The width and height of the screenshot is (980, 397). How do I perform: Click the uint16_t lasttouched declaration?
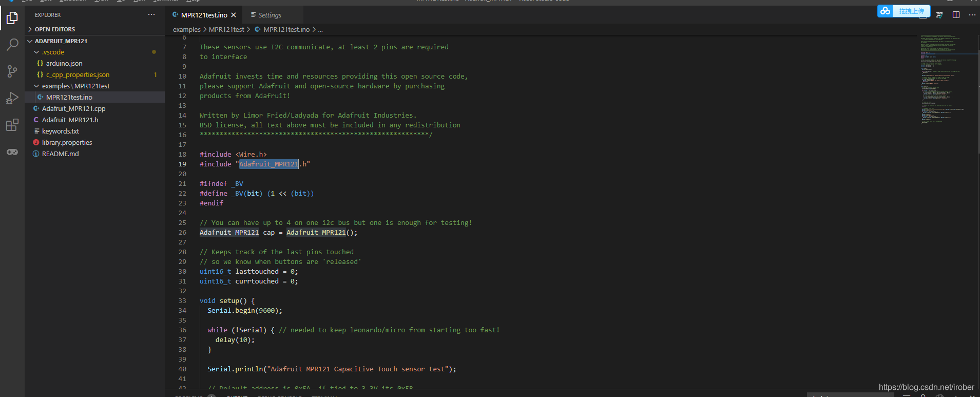pos(249,272)
